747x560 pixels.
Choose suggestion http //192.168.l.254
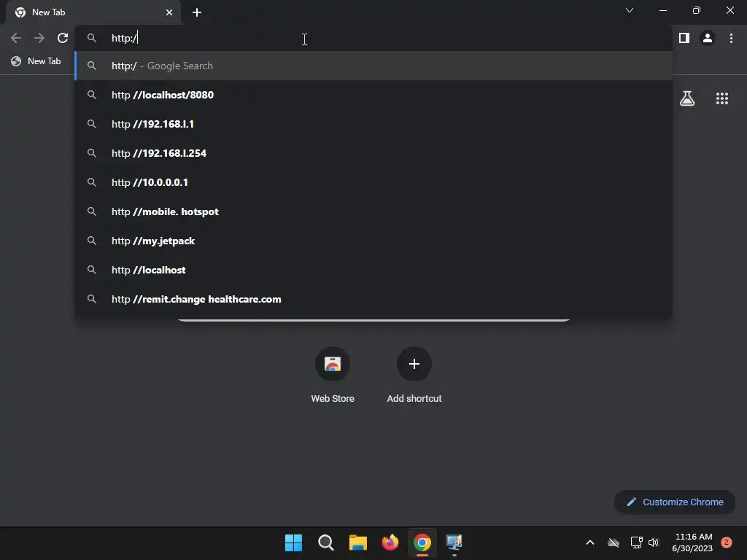(x=373, y=153)
